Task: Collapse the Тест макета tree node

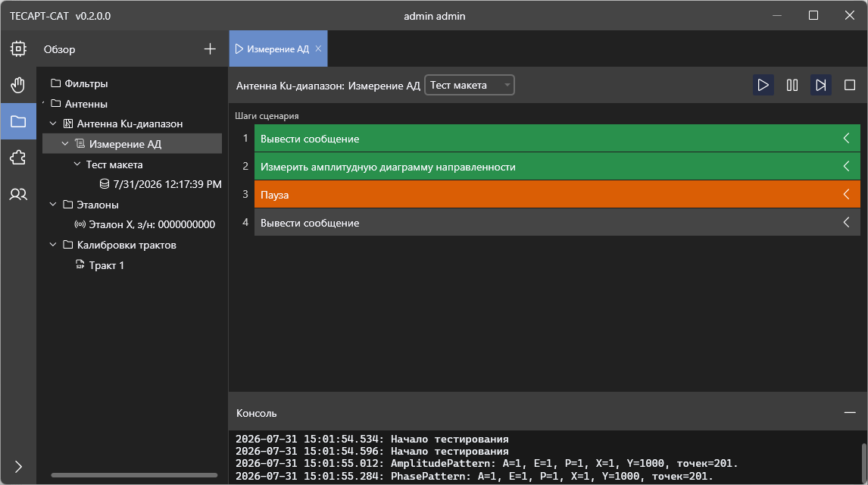Action: tap(77, 164)
